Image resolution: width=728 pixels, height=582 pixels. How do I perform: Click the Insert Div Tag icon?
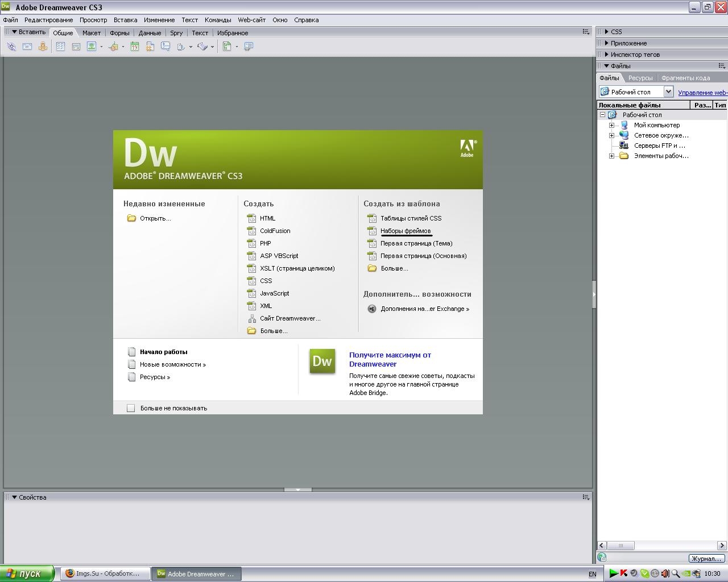[76, 47]
